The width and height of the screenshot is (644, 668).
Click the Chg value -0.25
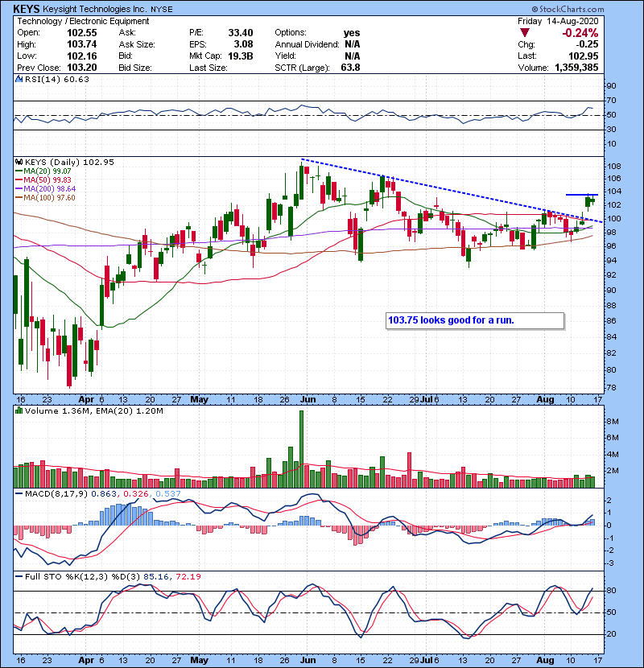(587, 44)
